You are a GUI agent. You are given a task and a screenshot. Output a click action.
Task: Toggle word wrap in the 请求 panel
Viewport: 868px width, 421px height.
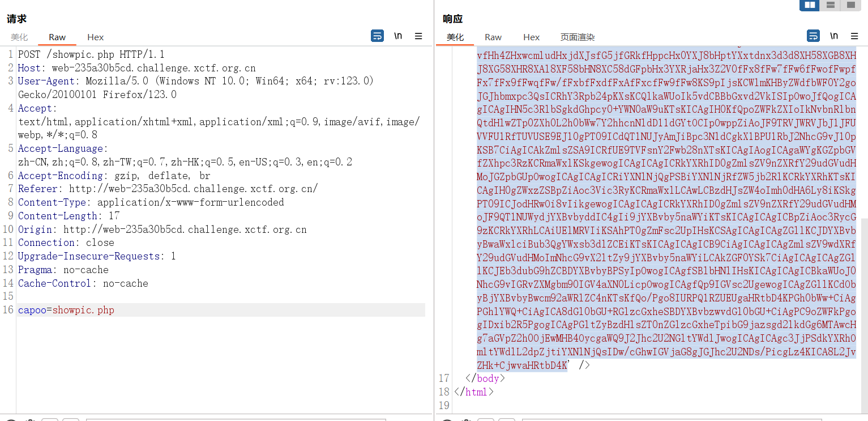[377, 36]
